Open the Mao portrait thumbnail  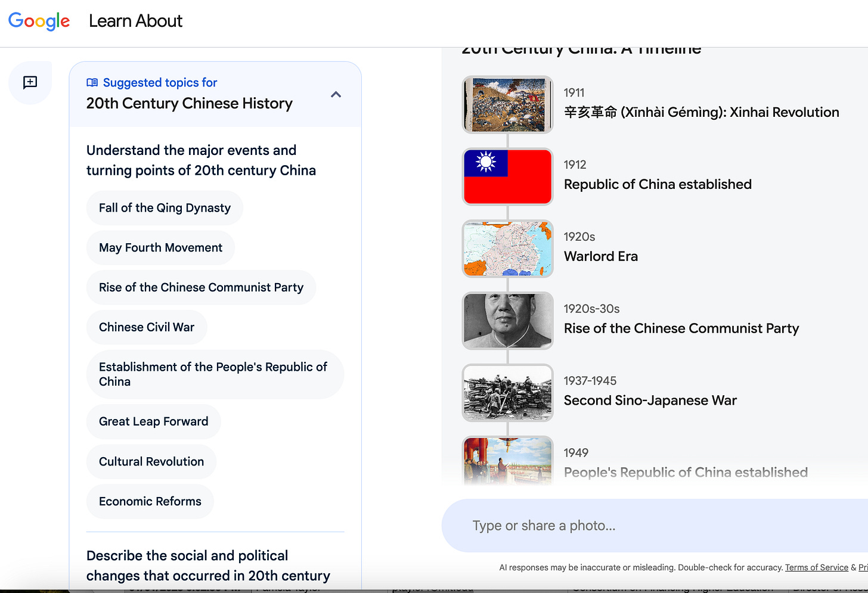click(508, 321)
